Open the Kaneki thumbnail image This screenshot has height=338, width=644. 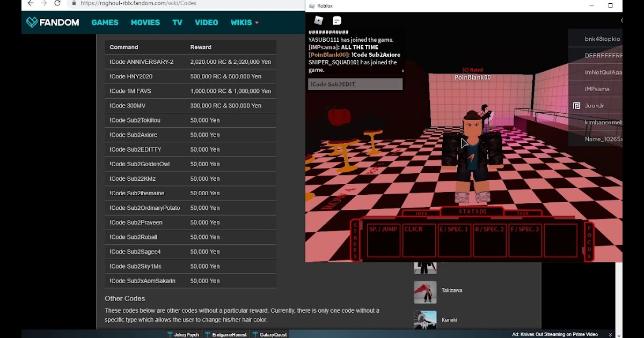pos(425,320)
